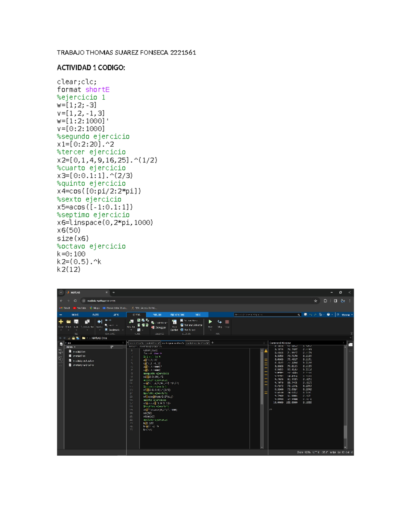Image resolution: width=411 pixels, height=532 pixels.
Task: Open the YouTube bookmark in bookmarks bar
Action: (79, 308)
